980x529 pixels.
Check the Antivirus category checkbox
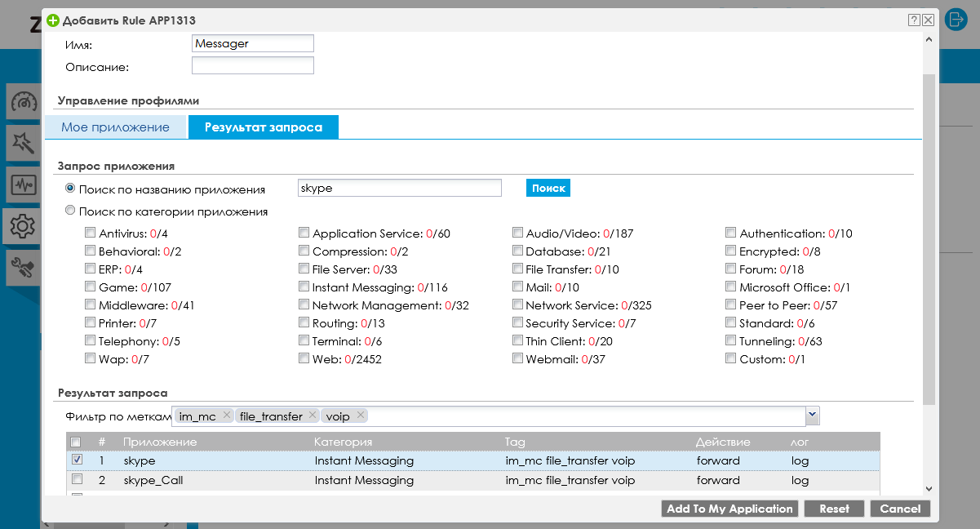(91, 233)
